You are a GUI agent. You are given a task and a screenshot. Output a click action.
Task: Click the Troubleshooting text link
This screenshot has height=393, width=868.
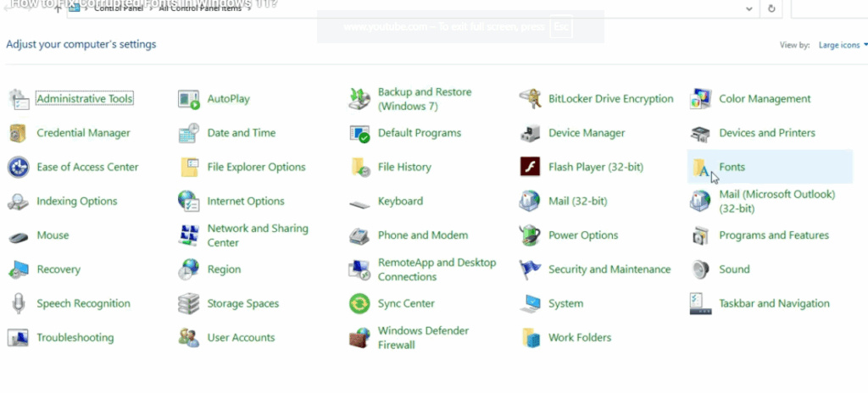coord(75,338)
